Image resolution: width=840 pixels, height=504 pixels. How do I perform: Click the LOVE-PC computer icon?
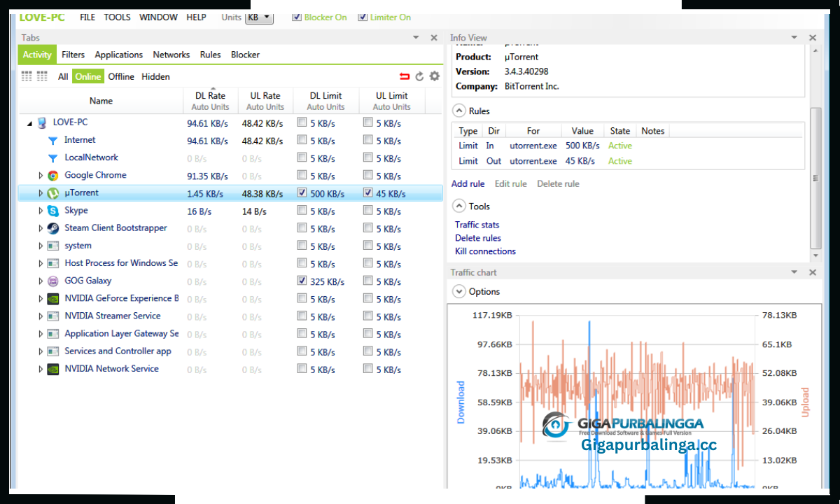point(41,122)
